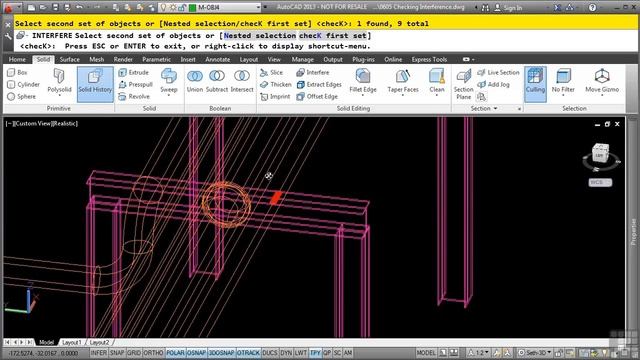Click the Clean tool

coord(436,81)
